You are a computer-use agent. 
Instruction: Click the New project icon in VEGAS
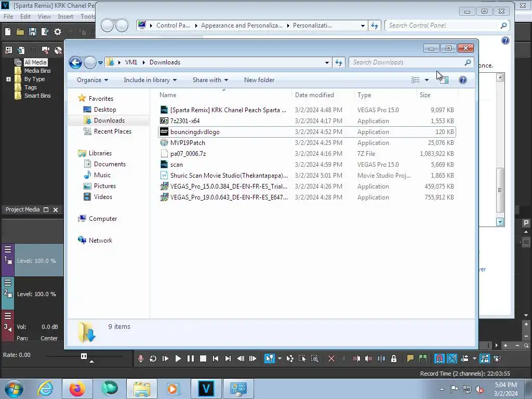pos(8,32)
